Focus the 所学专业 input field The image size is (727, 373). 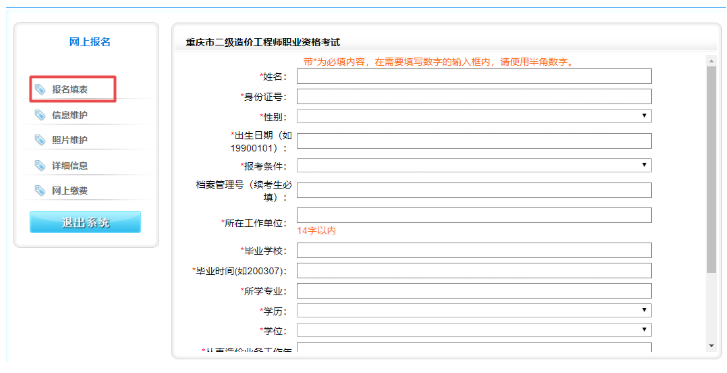tap(474, 291)
